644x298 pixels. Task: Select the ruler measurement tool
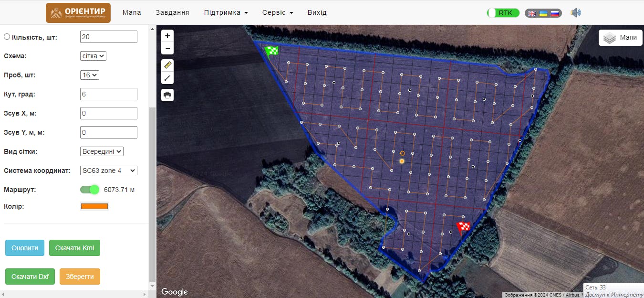(167, 65)
